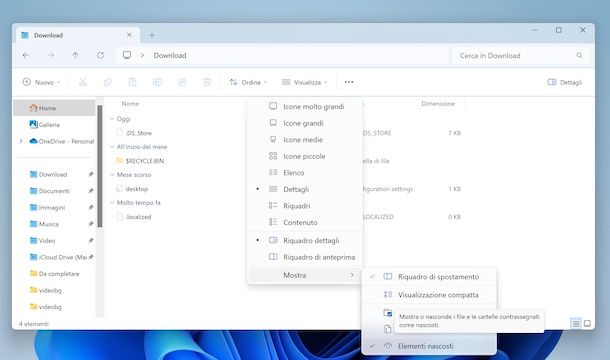Click the Share toolbar icon
This screenshot has height=360, width=610.
[x=182, y=82]
